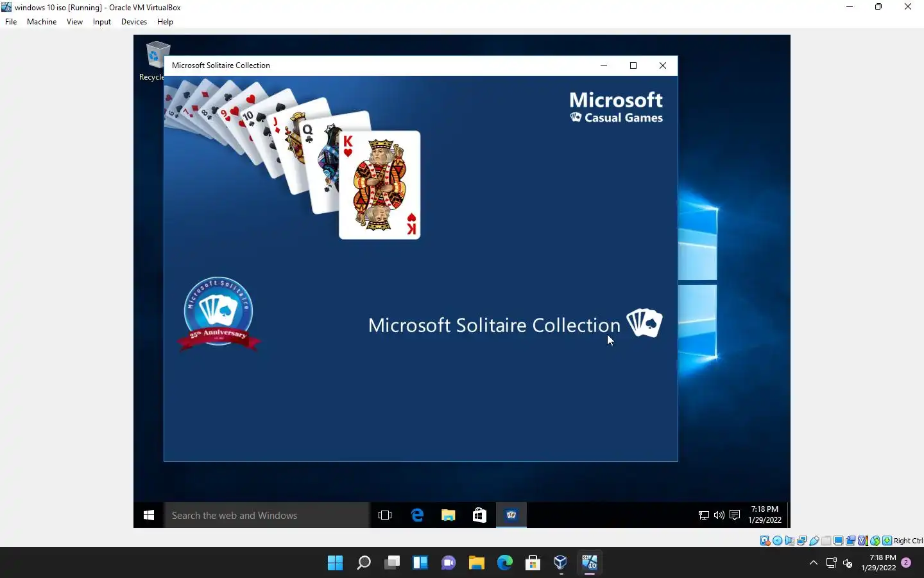Open the host Windows 11 Start menu
Viewport: 924px width, 578px height.
tap(335, 563)
